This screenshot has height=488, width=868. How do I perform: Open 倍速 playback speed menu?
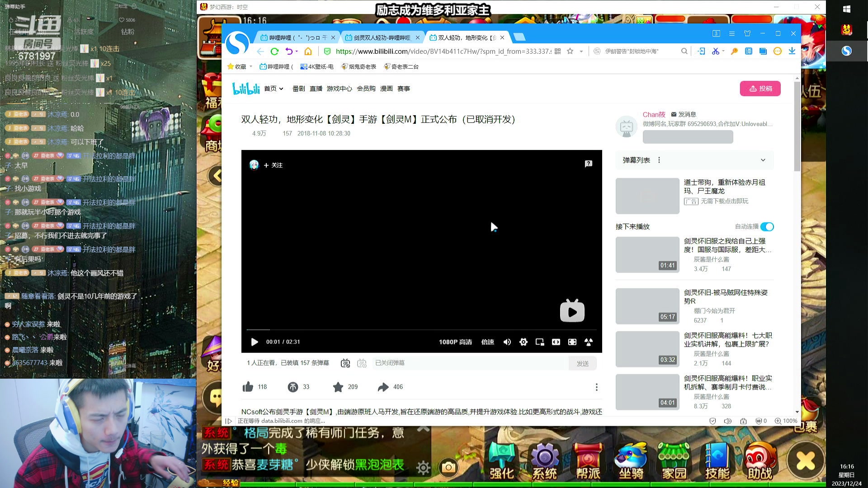(488, 342)
